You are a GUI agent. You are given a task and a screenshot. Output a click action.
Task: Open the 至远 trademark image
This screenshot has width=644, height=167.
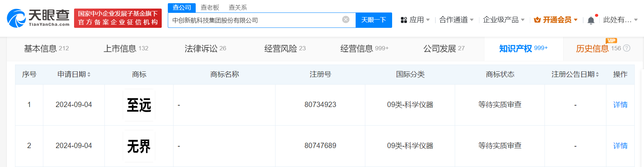pos(139,105)
